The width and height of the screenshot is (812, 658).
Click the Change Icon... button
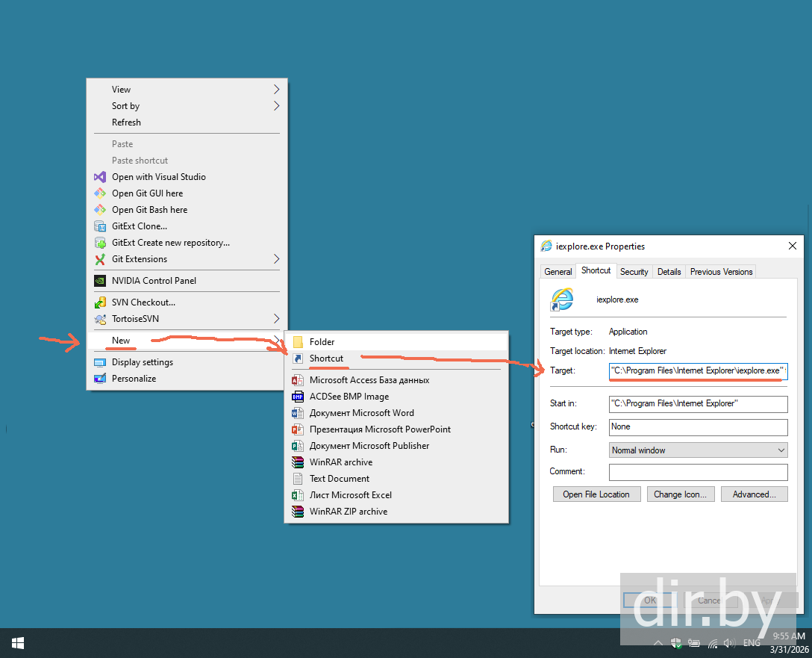pyautogui.click(x=680, y=494)
